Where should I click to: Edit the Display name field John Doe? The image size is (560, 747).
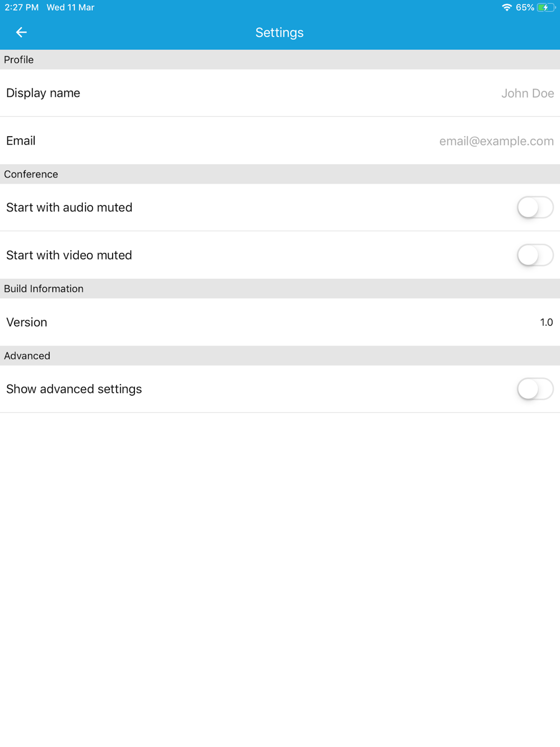tap(528, 93)
